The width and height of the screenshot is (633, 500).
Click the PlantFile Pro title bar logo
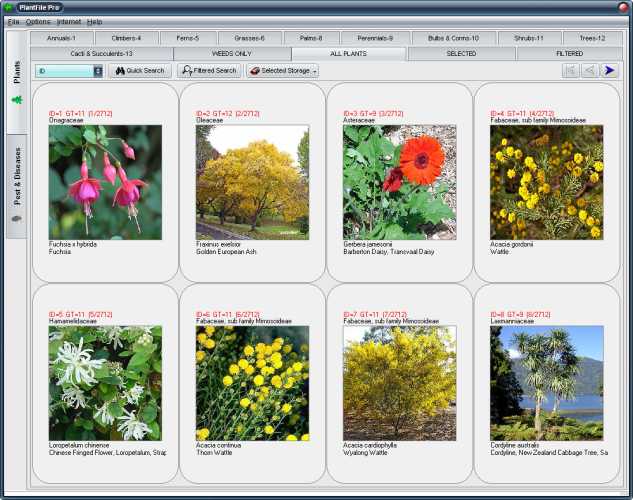(9, 7)
